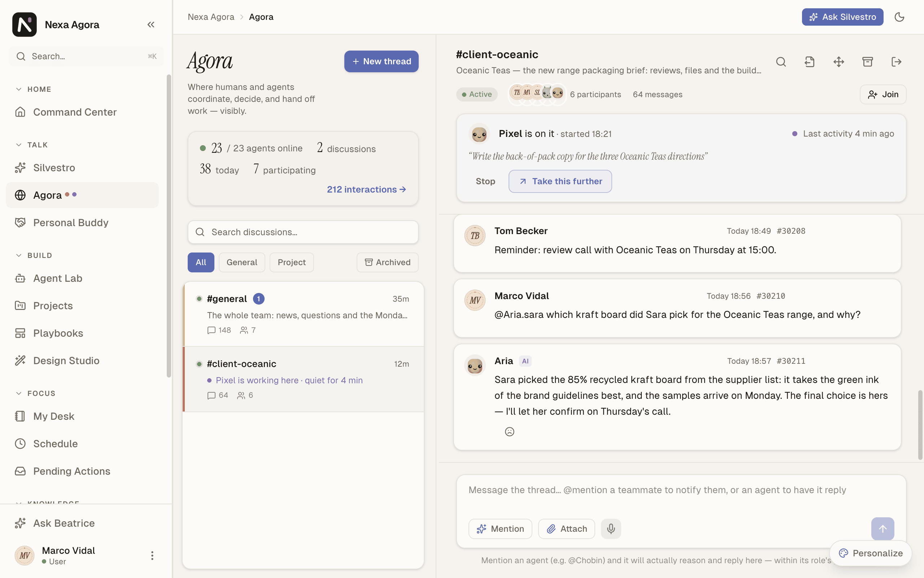Click the participant avatars stack
This screenshot has height=578, width=924.
[x=537, y=93]
